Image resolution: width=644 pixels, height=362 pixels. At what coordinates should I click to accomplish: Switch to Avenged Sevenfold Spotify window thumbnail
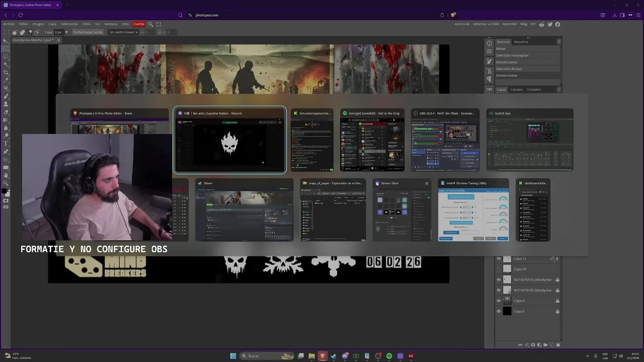372,140
